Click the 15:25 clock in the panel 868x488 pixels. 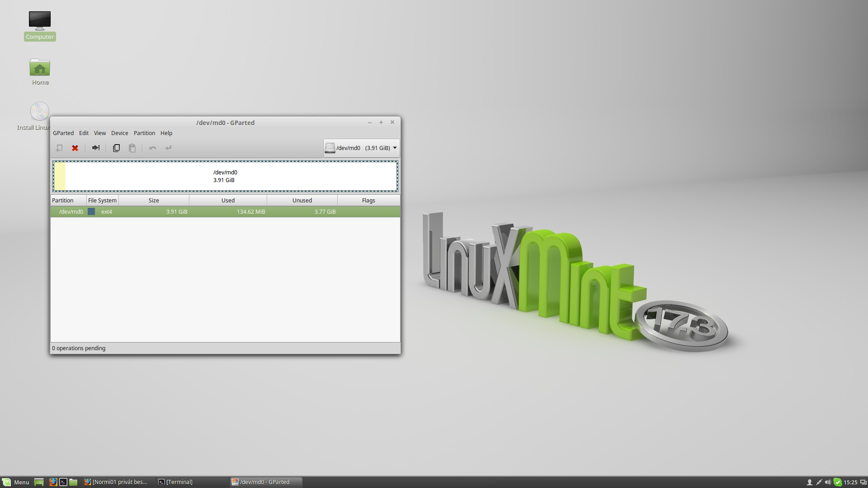(850, 482)
